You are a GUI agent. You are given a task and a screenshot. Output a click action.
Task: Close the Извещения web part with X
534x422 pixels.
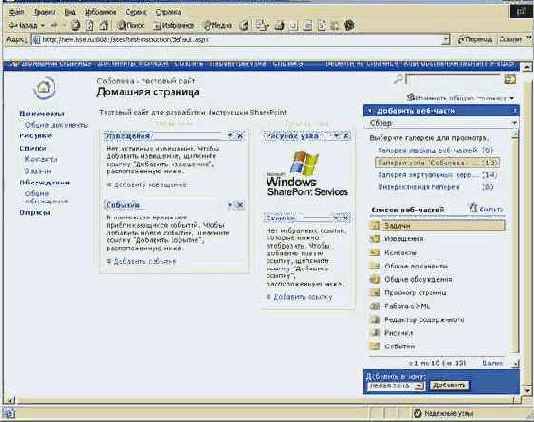(x=240, y=136)
